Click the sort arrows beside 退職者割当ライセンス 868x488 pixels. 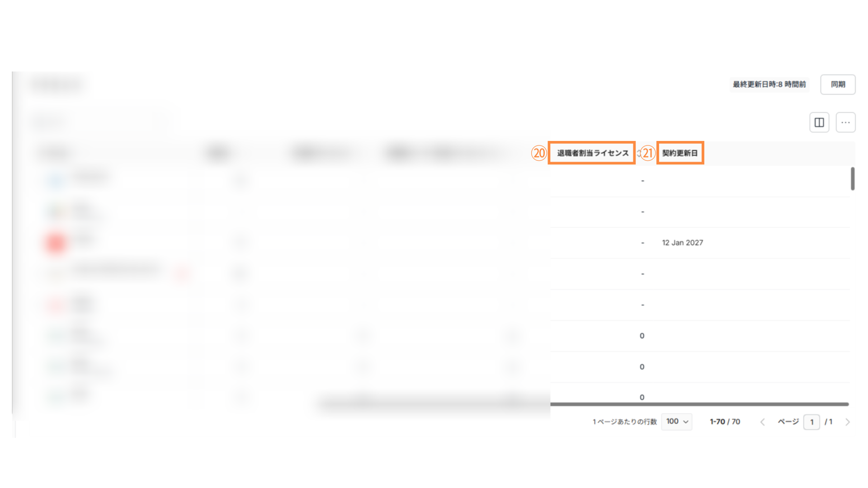(x=638, y=153)
